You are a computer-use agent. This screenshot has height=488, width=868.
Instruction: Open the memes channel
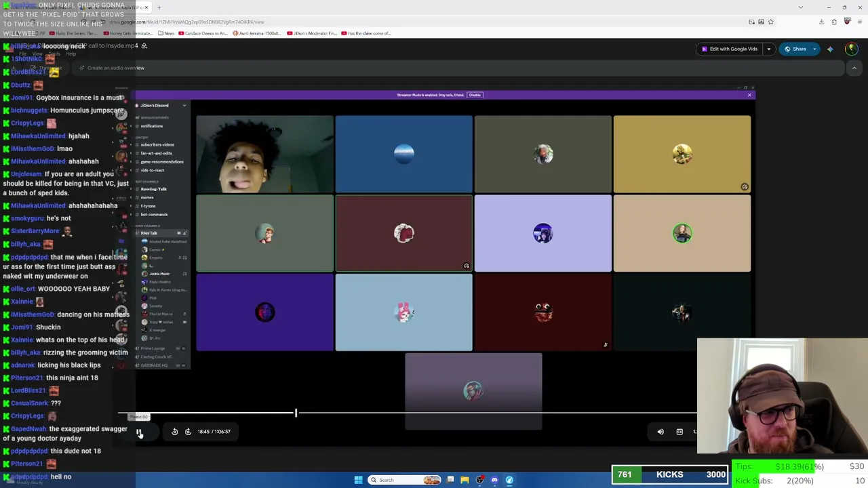[x=147, y=197]
